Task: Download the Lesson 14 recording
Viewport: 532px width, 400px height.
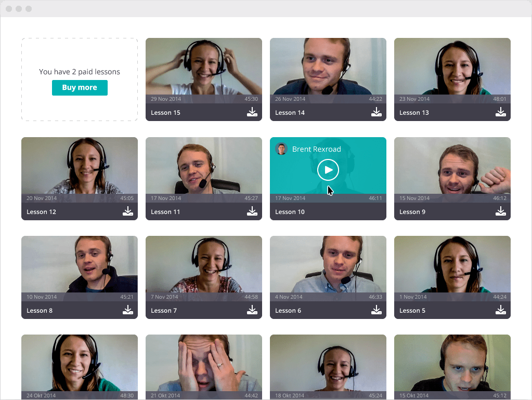Action: (x=377, y=112)
